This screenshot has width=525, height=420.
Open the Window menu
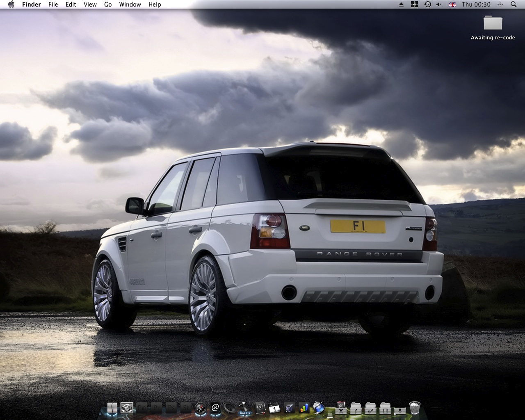130,5
